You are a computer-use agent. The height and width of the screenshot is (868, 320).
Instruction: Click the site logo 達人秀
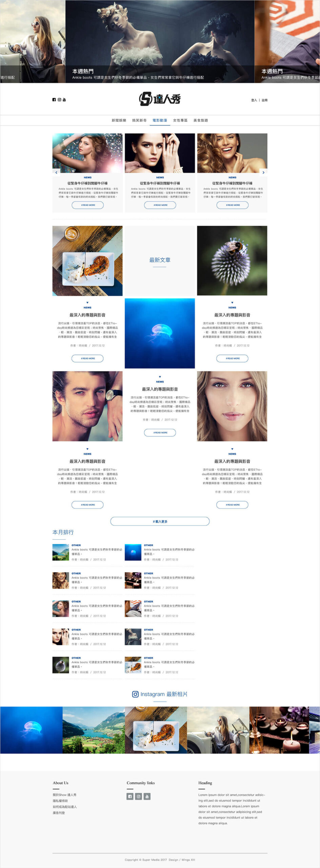tap(160, 99)
